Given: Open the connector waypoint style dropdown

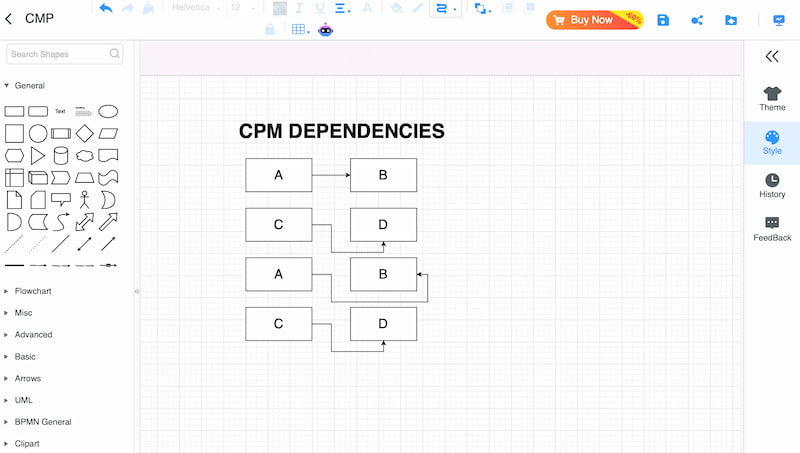Looking at the screenshot, I should point(446,8).
